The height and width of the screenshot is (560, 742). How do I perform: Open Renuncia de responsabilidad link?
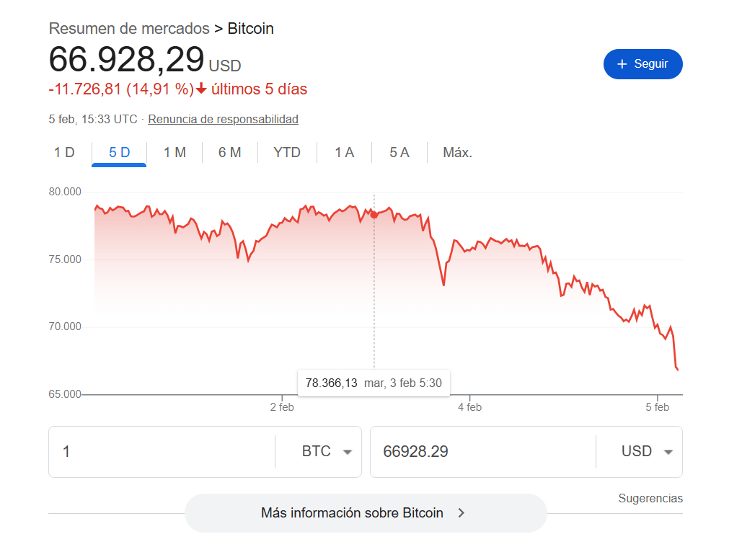pos(223,120)
